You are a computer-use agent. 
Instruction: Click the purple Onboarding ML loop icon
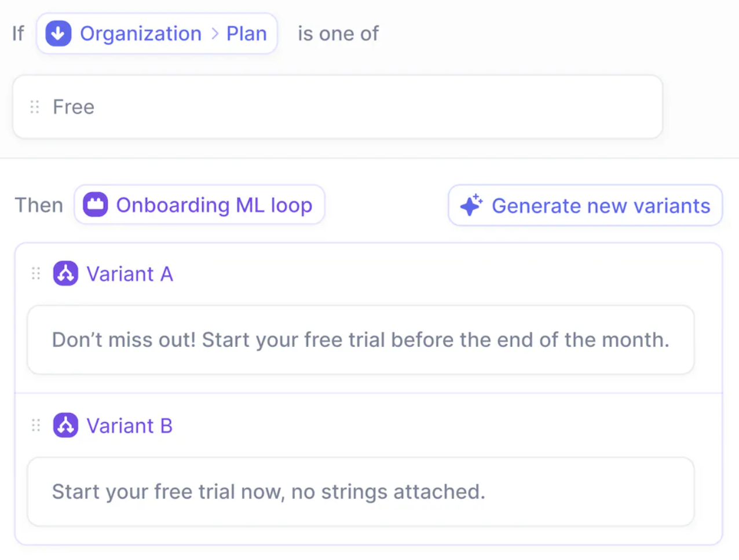tap(96, 205)
